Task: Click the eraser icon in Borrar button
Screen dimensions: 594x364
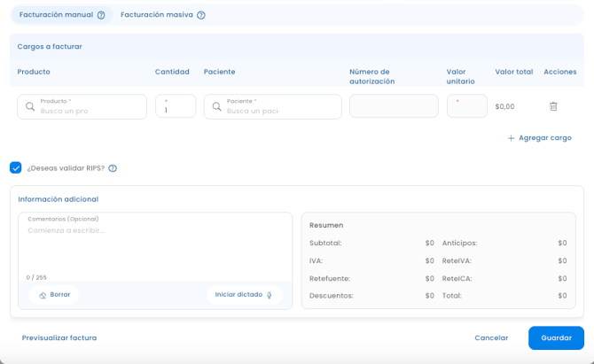Action: click(43, 295)
